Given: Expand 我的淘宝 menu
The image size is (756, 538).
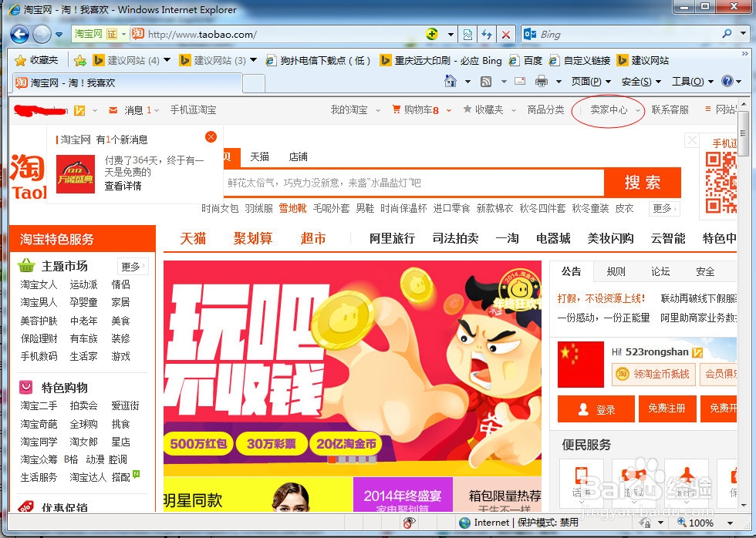Looking at the screenshot, I should (355, 109).
